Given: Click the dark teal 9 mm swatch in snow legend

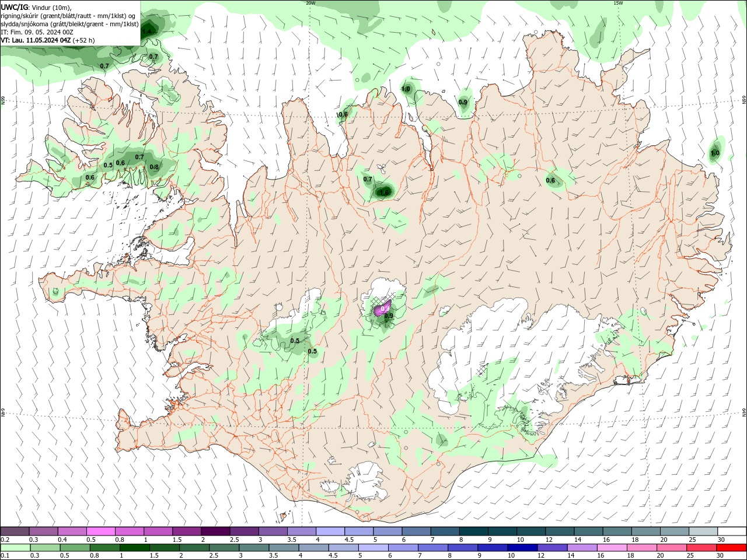Looking at the screenshot, I should (474, 531).
